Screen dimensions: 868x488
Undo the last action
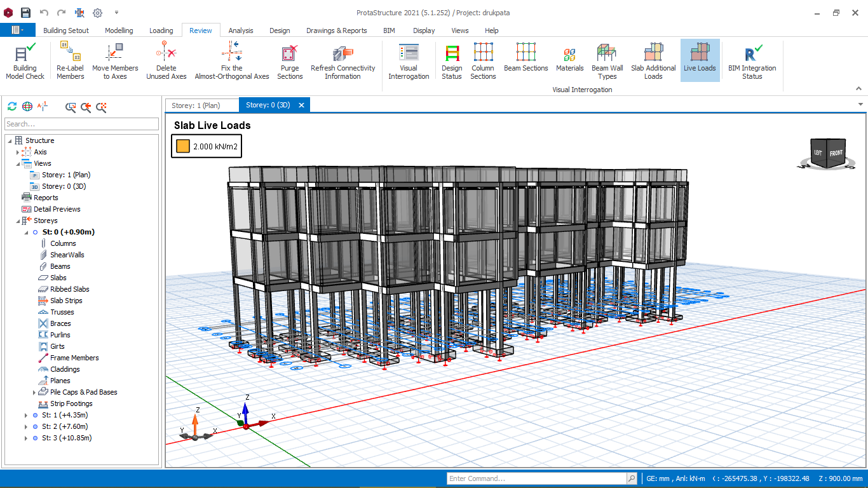pyautogui.click(x=44, y=12)
